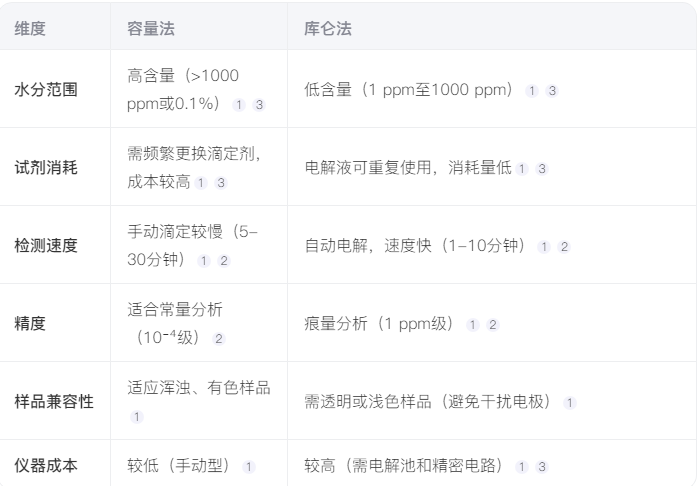This screenshot has height=486, width=697.
Task: Open citation 1 after 痕量分析 (1 ppm级)
Action: pyautogui.click(x=473, y=324)
